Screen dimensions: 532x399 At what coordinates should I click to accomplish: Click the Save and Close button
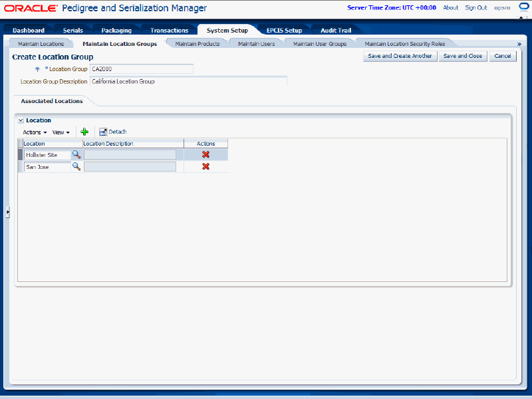(x=463, y=56)
